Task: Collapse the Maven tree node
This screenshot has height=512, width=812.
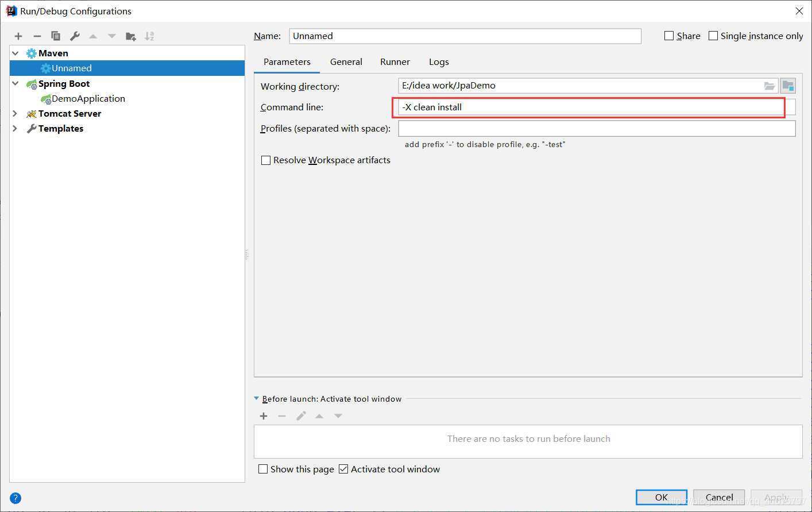Action: tap(14, 53)
